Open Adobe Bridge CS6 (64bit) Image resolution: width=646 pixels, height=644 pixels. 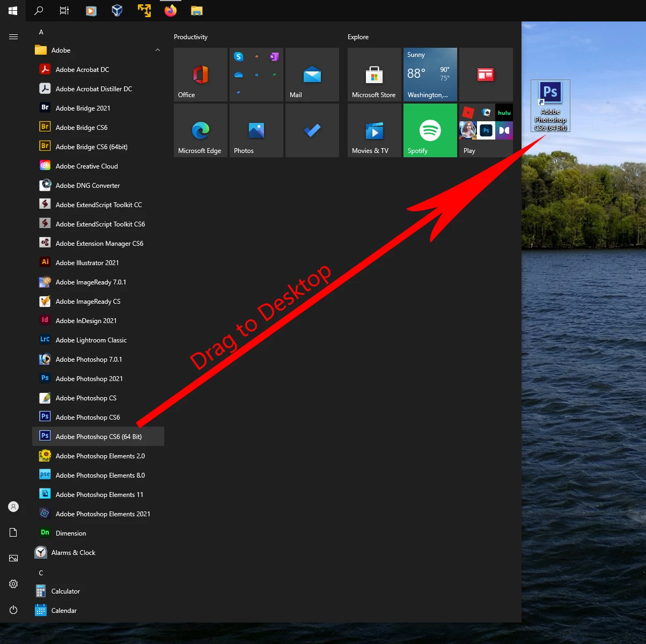[98, 147]
